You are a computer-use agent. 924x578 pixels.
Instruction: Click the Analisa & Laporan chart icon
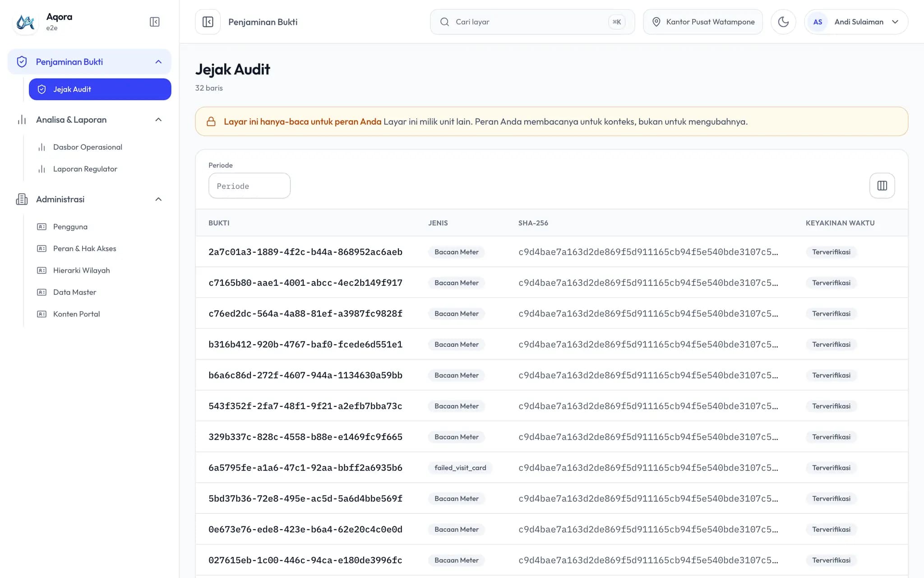pyautogui.click(x=22, y=120)
